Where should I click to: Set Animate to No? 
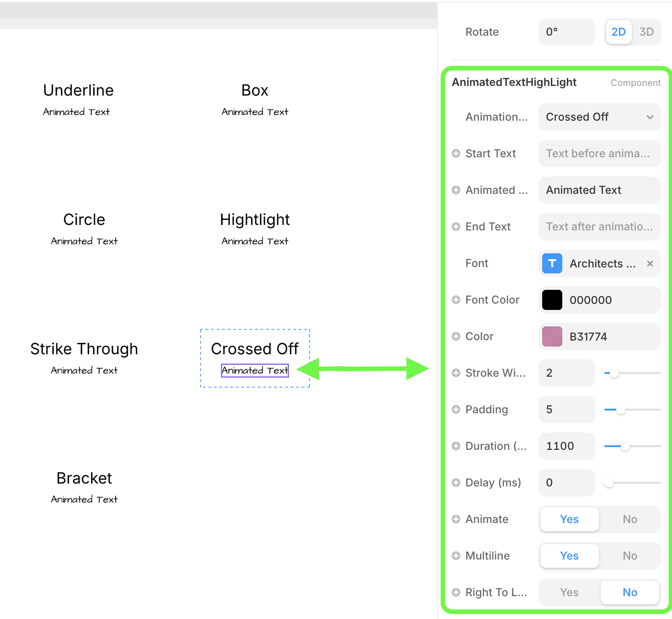click(x=629, y=519)
